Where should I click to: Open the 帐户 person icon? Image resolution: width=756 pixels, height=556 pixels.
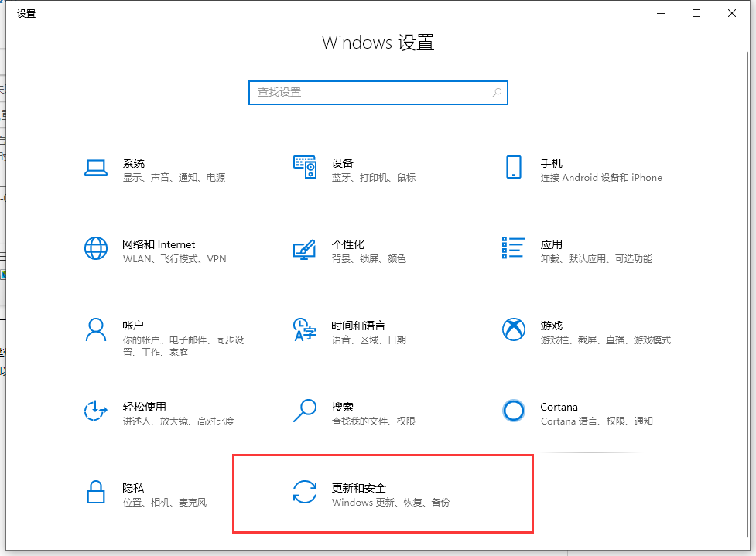click(x=96, y=329)
